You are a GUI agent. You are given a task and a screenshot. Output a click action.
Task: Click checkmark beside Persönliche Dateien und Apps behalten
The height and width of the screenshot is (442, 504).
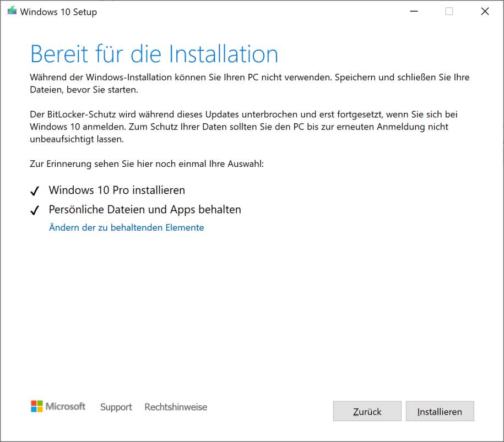point(35,210)
